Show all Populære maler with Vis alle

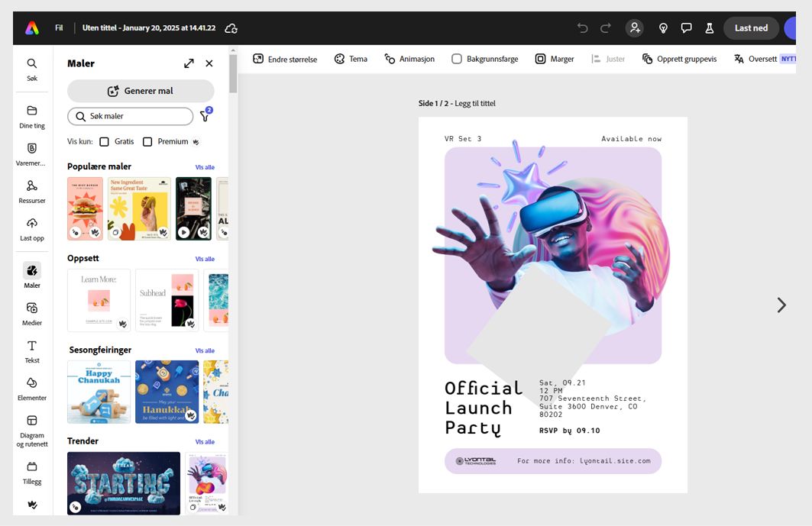point(205,166)
